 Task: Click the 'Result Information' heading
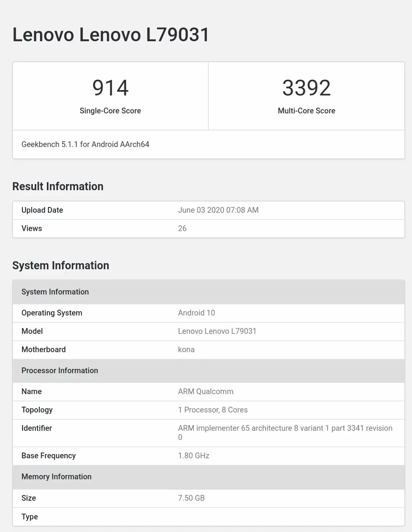58,186
